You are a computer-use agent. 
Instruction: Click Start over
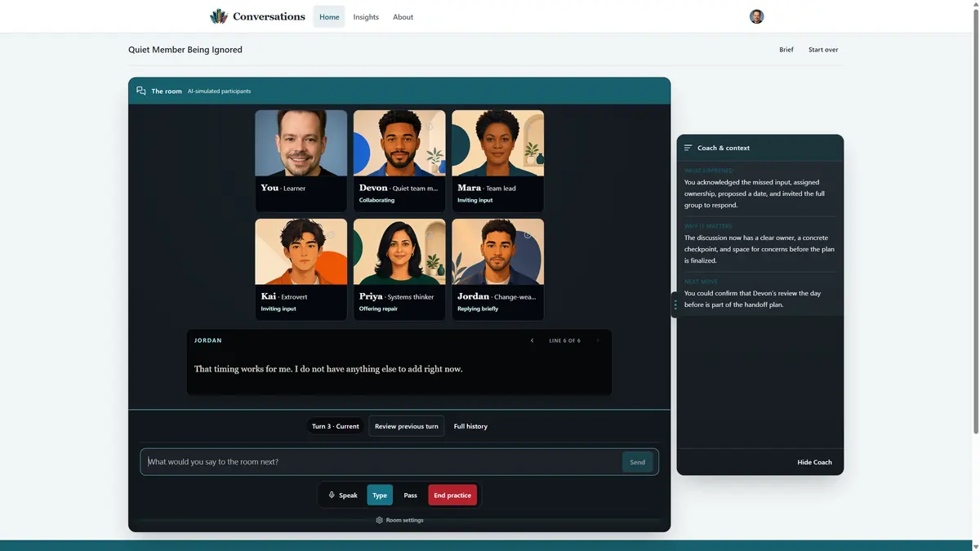tap(823, 50)
